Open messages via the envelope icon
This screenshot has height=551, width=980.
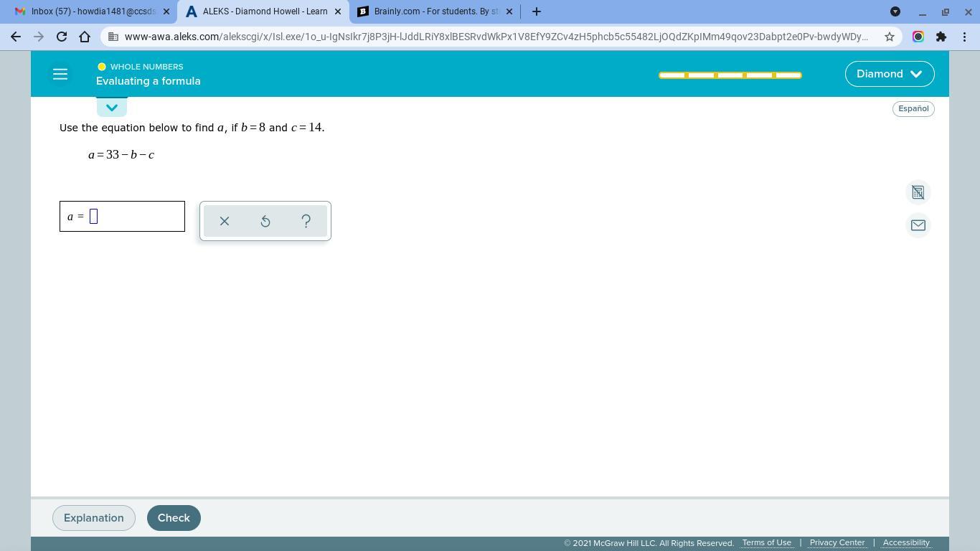point(918,225)
